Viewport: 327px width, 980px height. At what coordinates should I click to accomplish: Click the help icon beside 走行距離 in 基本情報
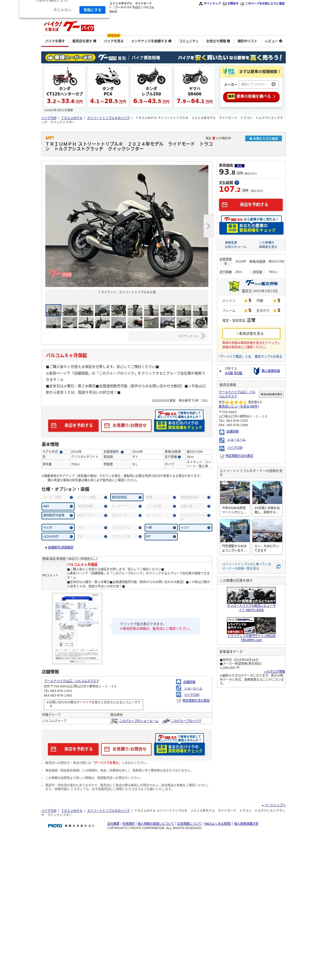179,456
